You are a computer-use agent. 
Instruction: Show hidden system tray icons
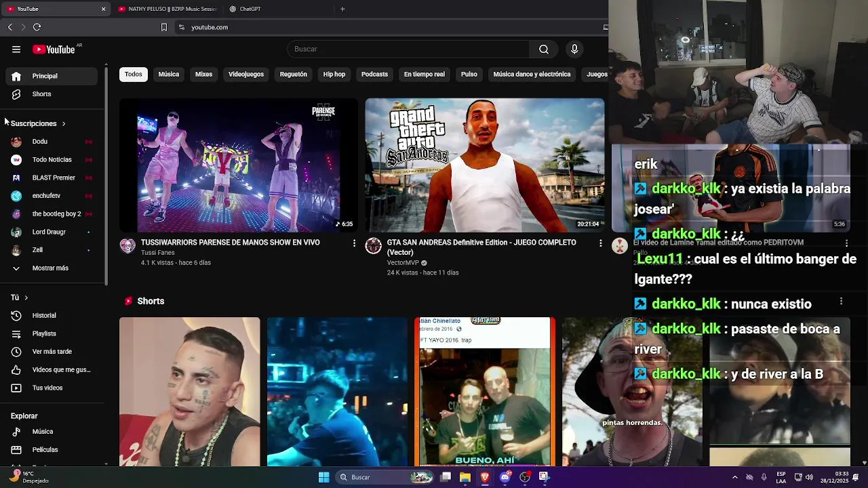[735, 477]
